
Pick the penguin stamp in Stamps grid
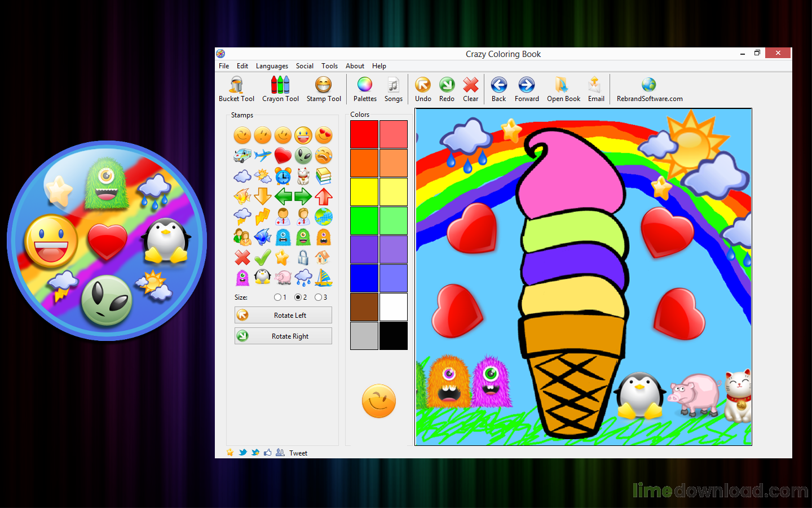tap(263, 277)
